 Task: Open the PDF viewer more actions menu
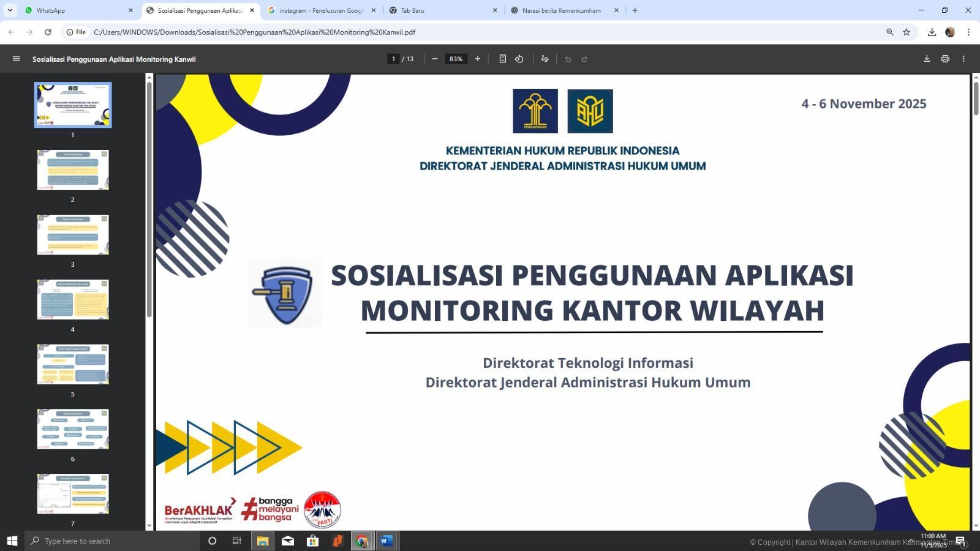pos(963,59)
